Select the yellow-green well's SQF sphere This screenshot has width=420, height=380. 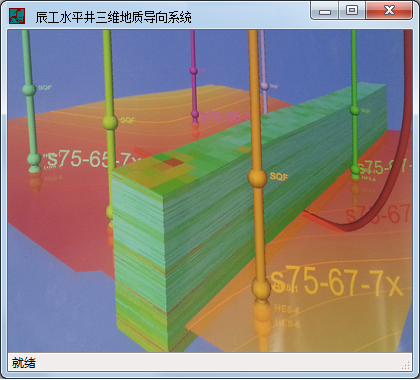(110, 122)
